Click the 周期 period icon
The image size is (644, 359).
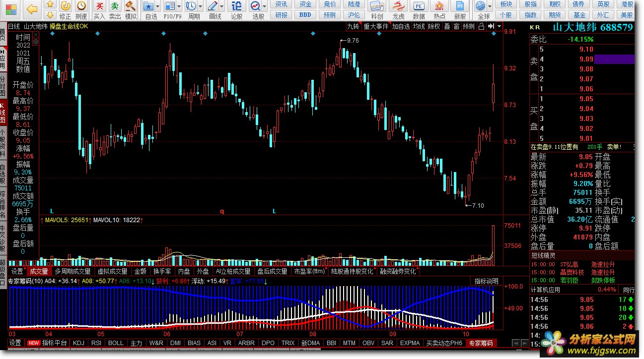191,6
